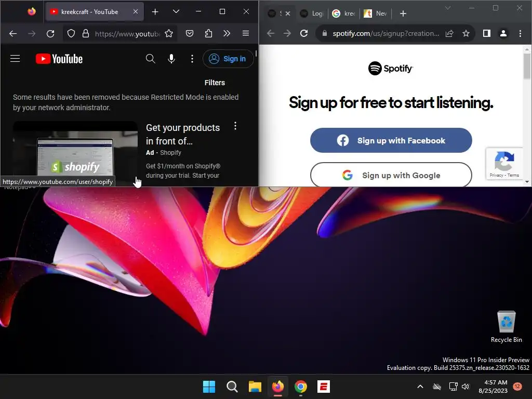The height and width of the screenshot is (399, 532).
Task: View site padlock info in Firefox
Action: [x=86, y=33]
